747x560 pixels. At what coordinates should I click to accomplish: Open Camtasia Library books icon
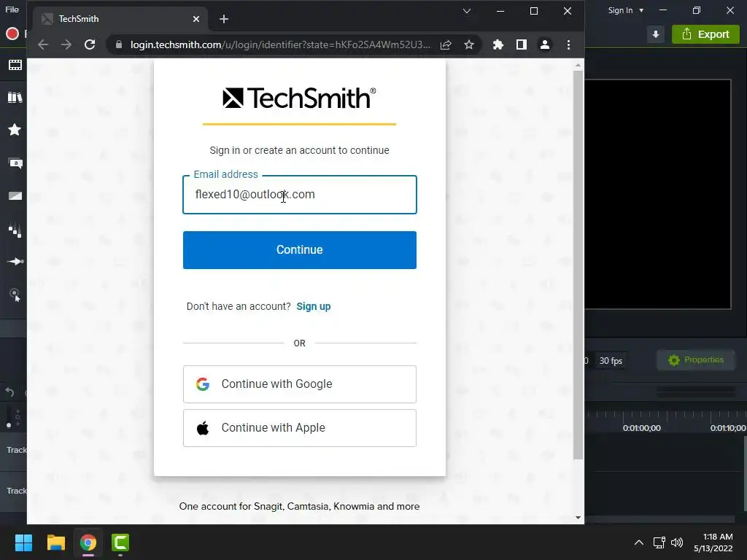coord(15,98)
